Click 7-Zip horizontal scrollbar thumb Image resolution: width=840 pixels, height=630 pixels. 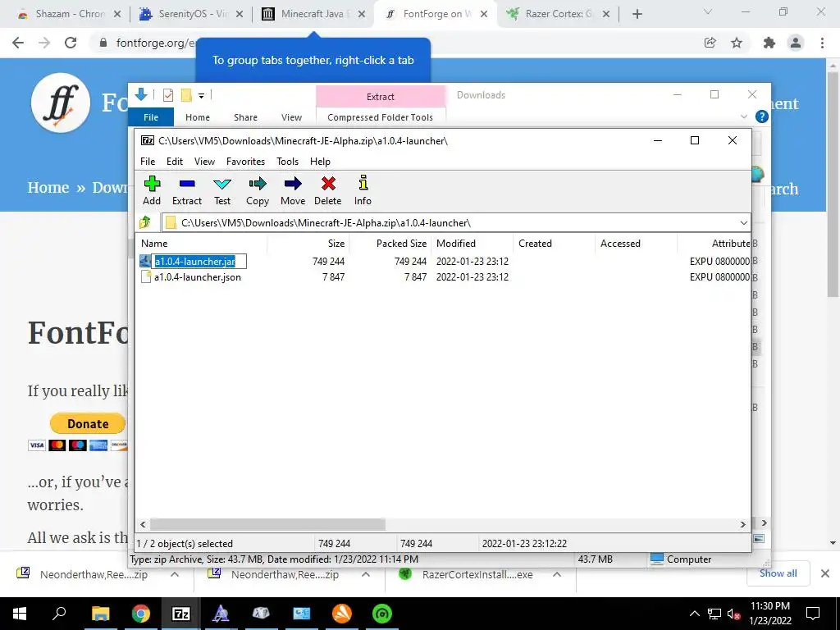[267, 524]
